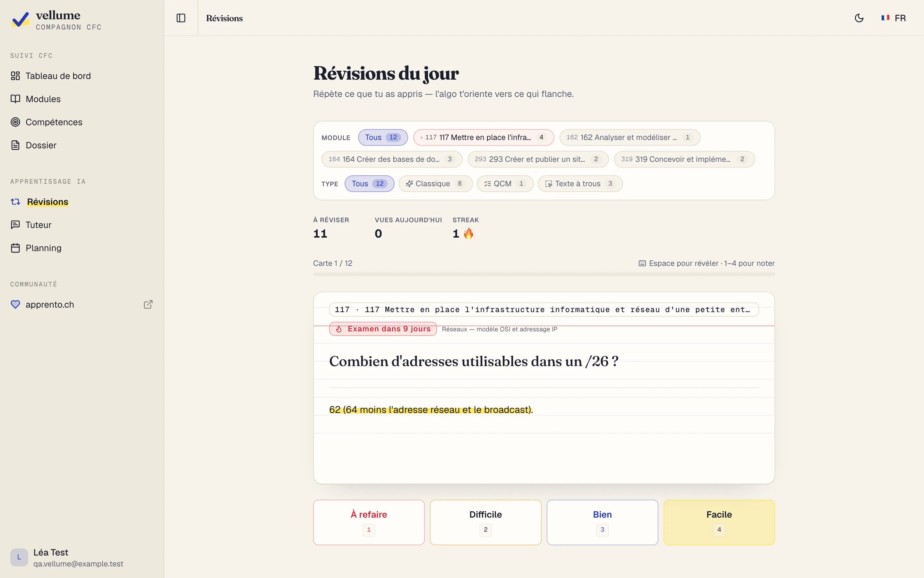Screen dimensions: 924x578
Task: Filter cards by QCM type
Action: pos(505,183)
